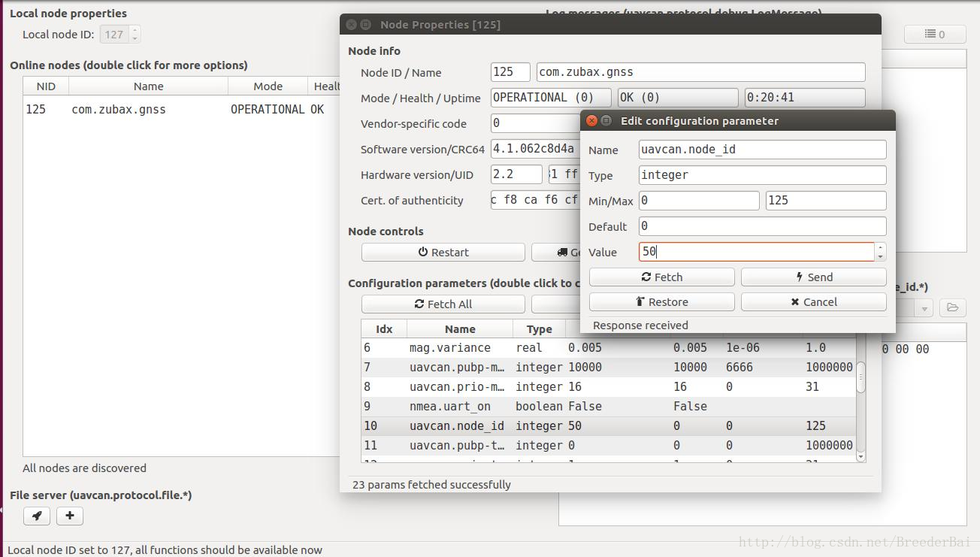
Task: Click the Mode field OPERATIONAL (0)
Action: coord(551,97)
